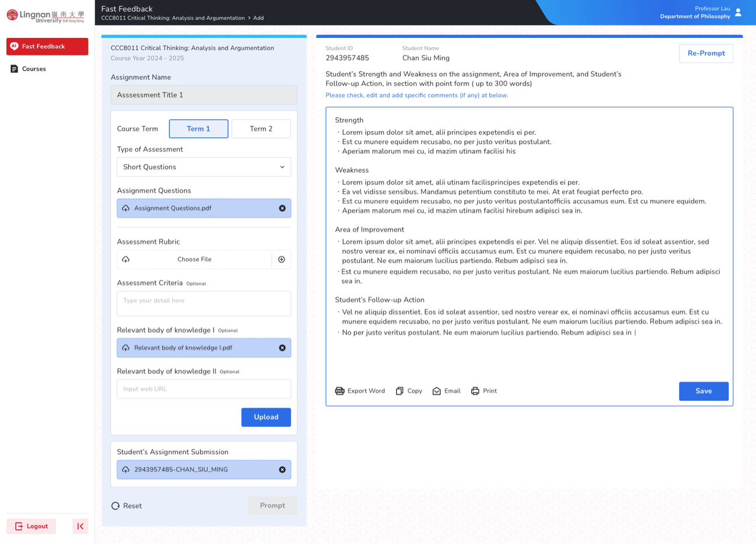Screen dimensions: 756x546
Task: Click the greyed Prompt button
Action: pyautogui.click(x=272, y=506)
